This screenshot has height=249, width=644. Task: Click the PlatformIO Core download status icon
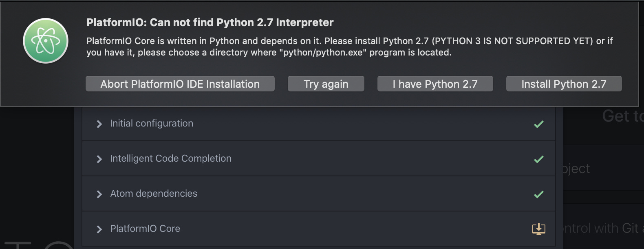[538, 229]
